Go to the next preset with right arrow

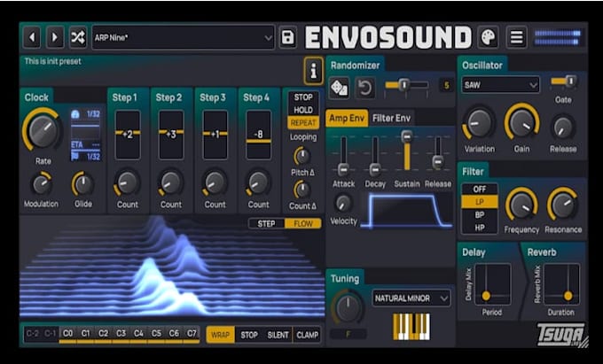pos(55,37)
